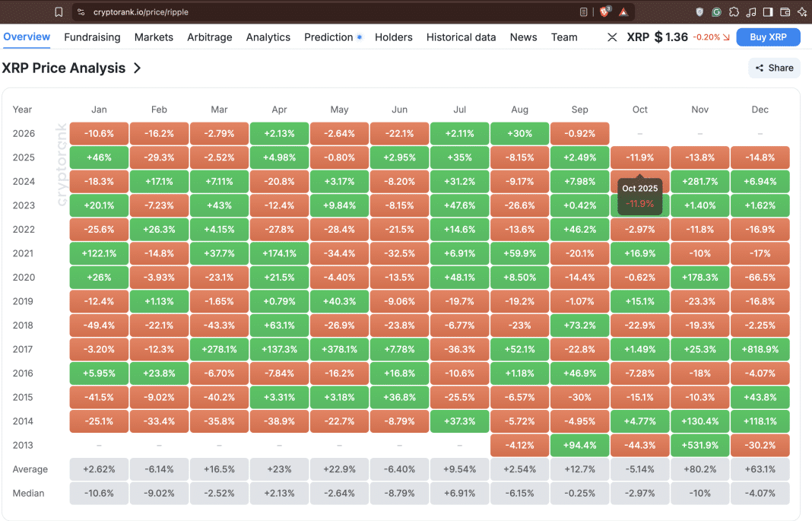Screen dimensions: 812x521
Task: Open the Prediction tab
Action: (329, 37)
